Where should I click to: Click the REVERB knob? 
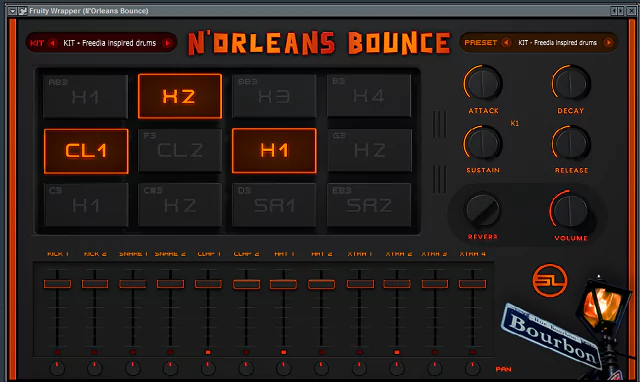tap(482, 210)
